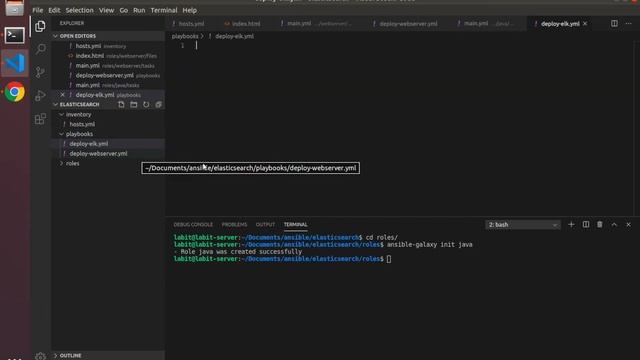Screen dimensions: 640x360
Task: Split the editor to the right
Action: (x=614, y=24)
